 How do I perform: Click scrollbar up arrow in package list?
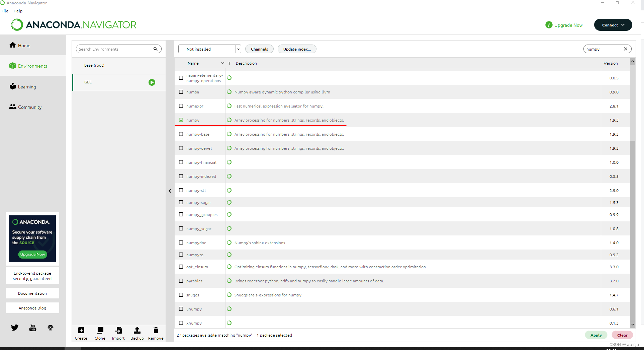tap(632, 61)
